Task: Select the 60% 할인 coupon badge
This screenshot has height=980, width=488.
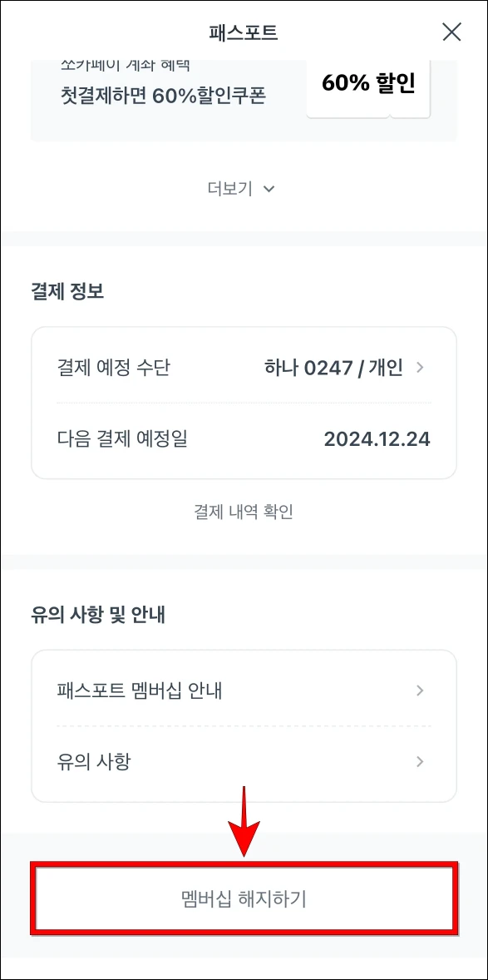Action: click(368, 83)
